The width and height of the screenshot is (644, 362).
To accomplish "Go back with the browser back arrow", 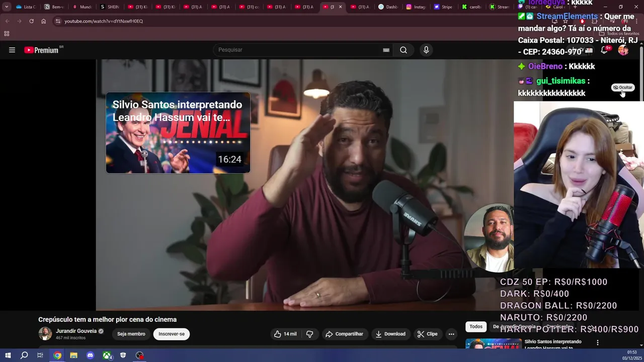I will pyautogui.click(x=7, y=21).
